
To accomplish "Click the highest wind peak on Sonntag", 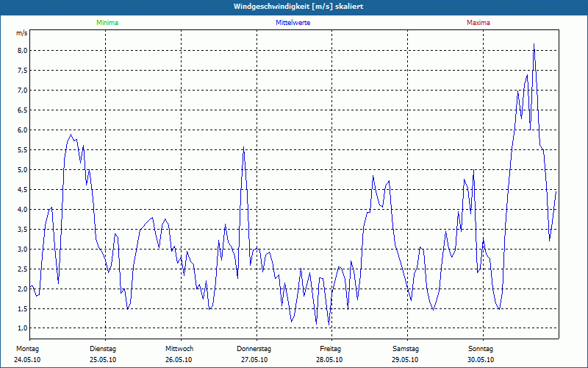I will [x=534, y=44].
